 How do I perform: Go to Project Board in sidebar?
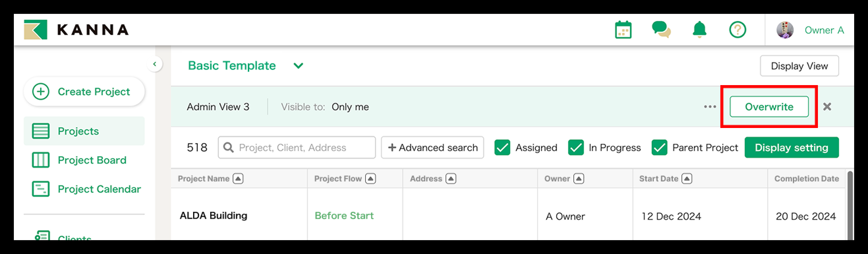pyautogui.click(x=92, y=160)
